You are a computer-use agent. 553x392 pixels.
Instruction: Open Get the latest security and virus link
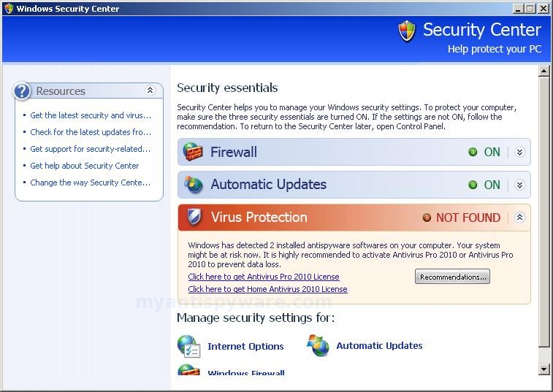(91, 115)
